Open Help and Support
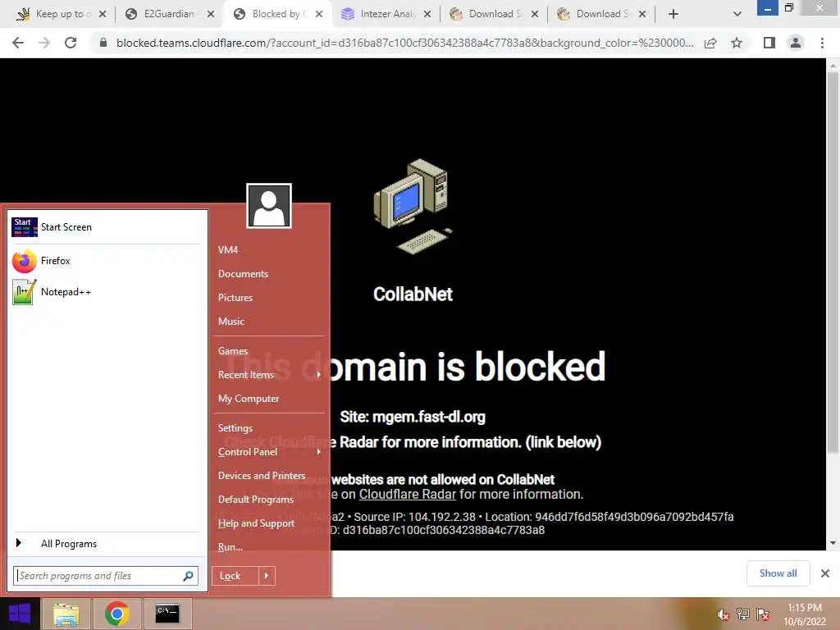Viewport: 840px width, 630px height. pyautogui.click(x=256, y=523)
